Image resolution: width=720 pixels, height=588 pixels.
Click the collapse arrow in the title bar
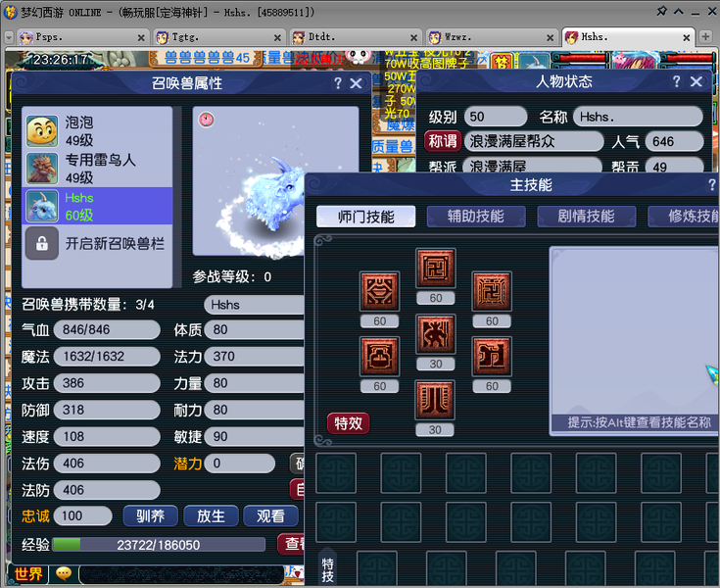(x=679, y=12)
